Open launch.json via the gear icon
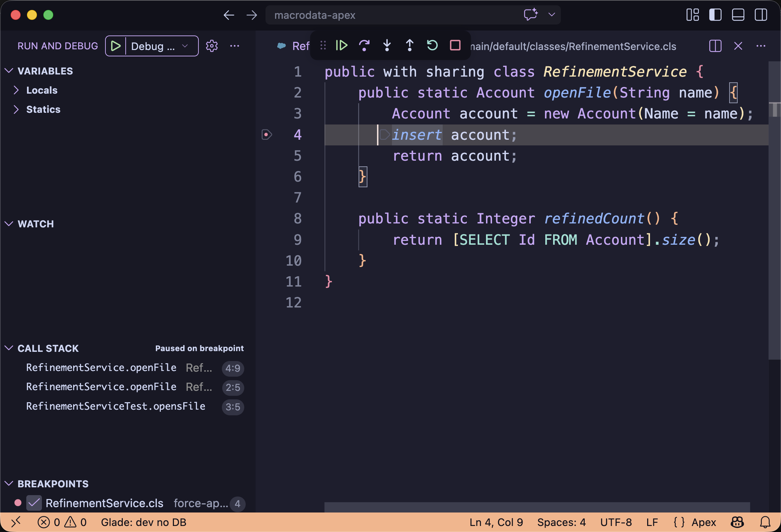The width and height of the screenshot is (781, 532). coord(212,46)
